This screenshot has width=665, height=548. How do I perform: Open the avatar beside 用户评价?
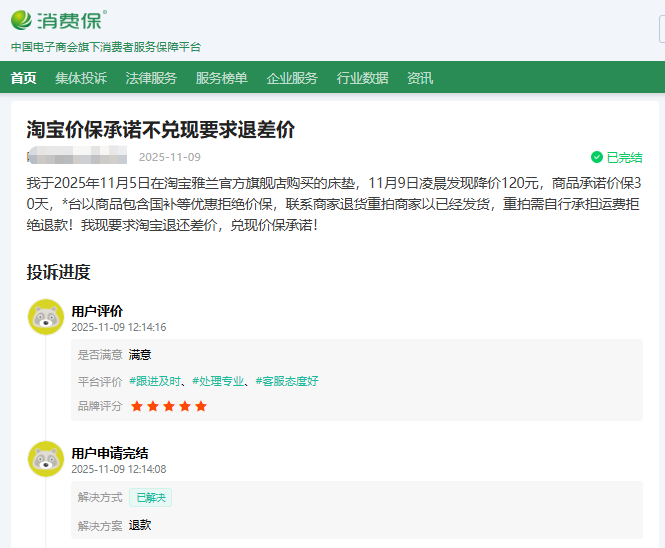tap(45, 317)
